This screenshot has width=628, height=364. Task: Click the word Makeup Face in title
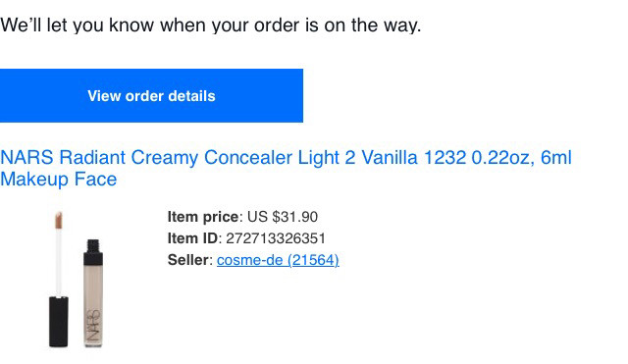59,179
